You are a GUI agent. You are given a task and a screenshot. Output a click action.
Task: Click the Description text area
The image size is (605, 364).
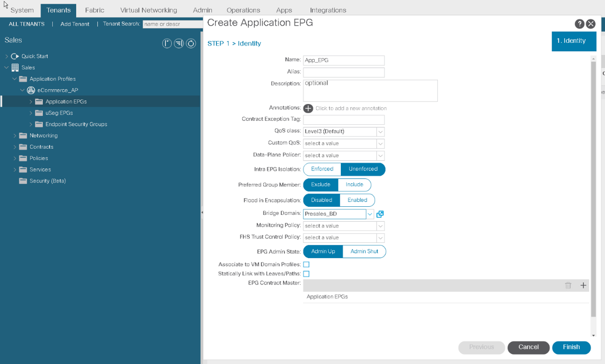[x=370, y=91]
